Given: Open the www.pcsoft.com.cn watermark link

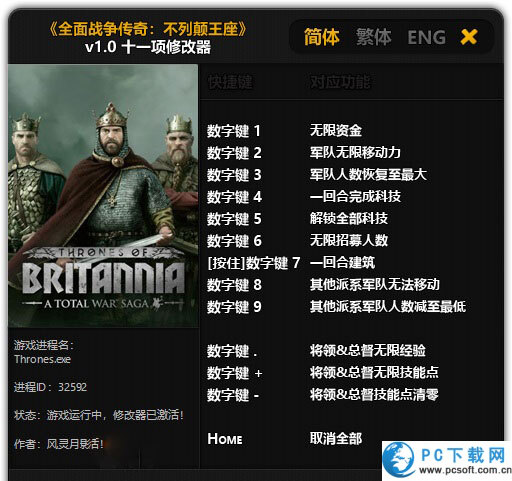Looking at the screenshot, I should coord(466,470).
